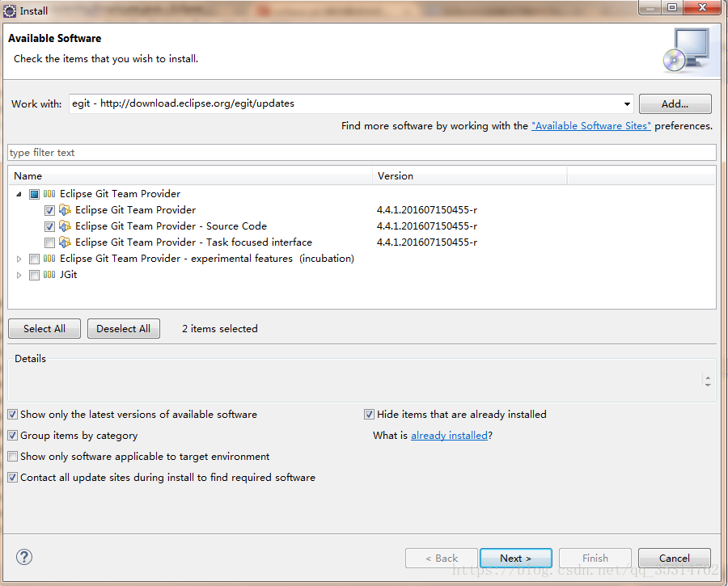The width and height of the screenshot is (728, 586).
Task: Select the Eclipse Git Team Provider - Source Code row
Action: click(171, 226)
